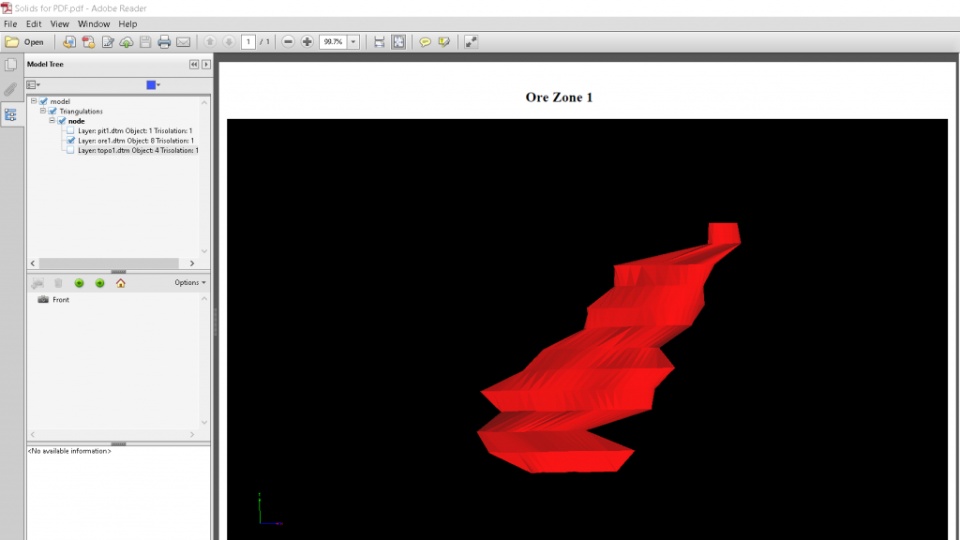Click the read mode expand icon
This screenshot has height=540, width=960.
click(x=470, y=42)
